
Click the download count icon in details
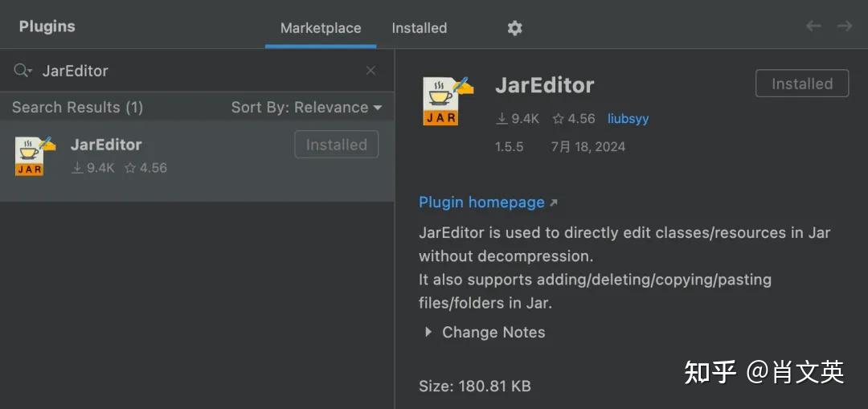[502, 119]
